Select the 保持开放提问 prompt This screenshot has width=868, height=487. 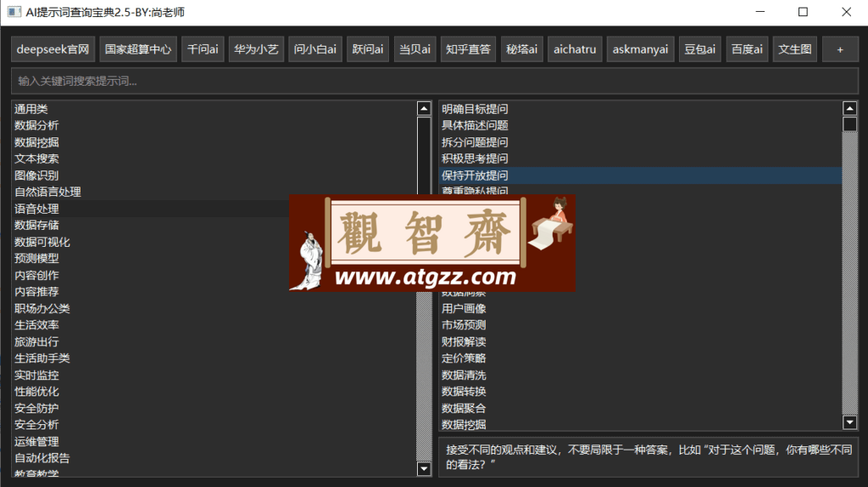pos(641,176)
